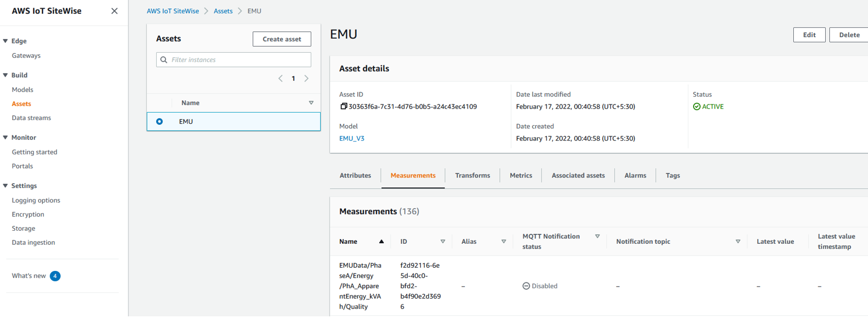Open Notification topic column filter arrow
Screen dimensions: 868x332
pyautogui.click(x=738, y=242)
